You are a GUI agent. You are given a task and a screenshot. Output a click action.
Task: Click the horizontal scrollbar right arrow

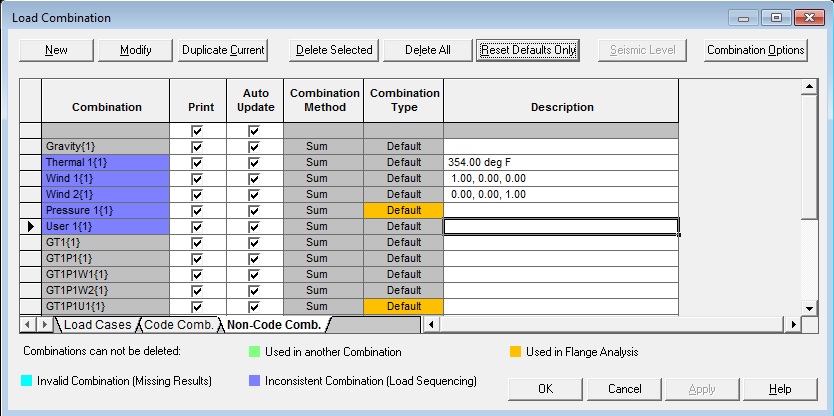click(x=794, y=325)
